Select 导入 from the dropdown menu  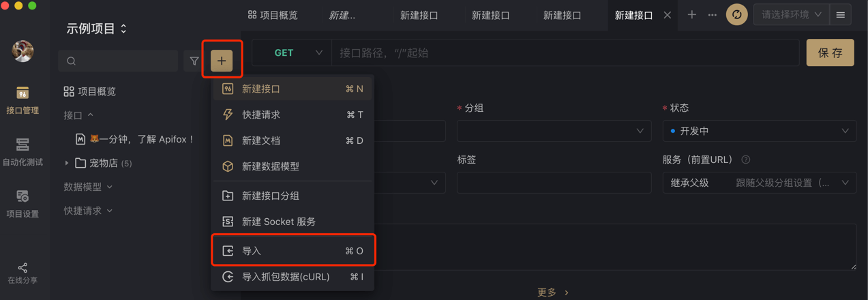[293, 251]
